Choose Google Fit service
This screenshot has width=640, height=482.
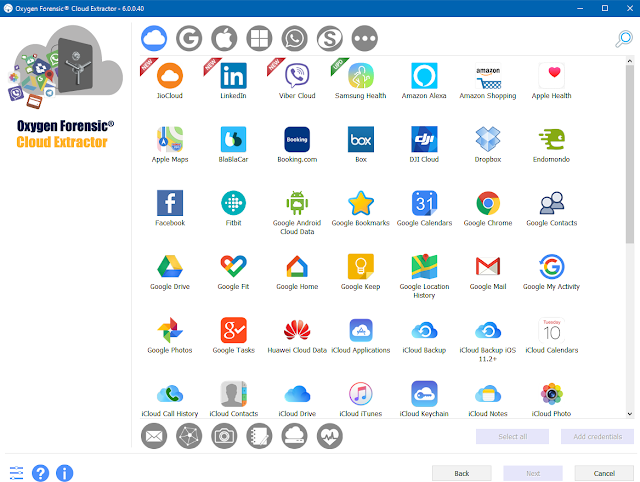pos(233,272)
